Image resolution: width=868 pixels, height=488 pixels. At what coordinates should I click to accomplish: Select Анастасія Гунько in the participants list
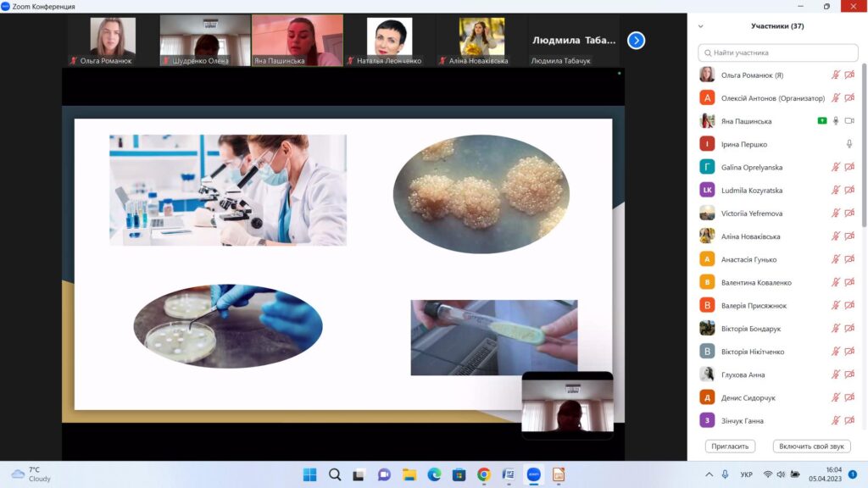click(x=748, y=259)
